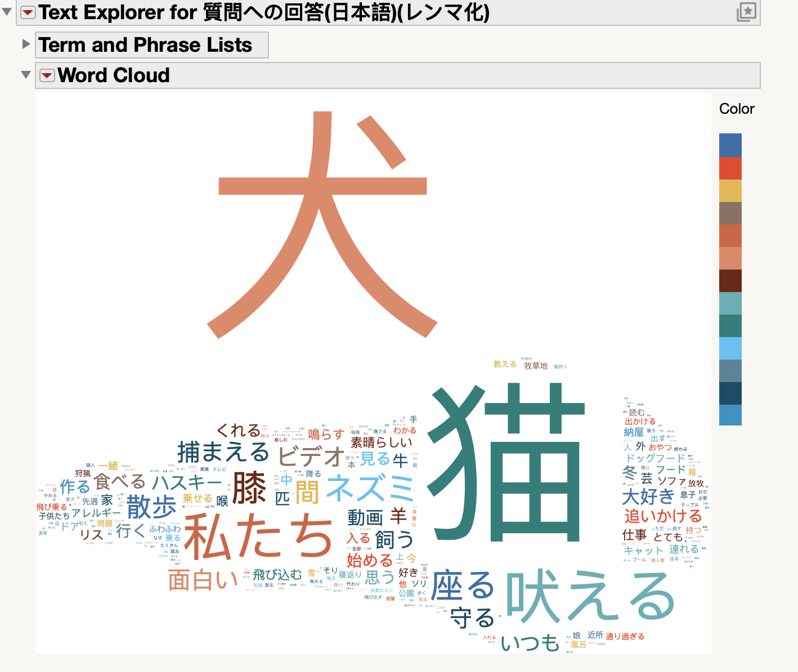Screen dimensions: 798x672
Task: Select the term 通り過ぎる in word cloud
Action: click(x=625, y=637)
